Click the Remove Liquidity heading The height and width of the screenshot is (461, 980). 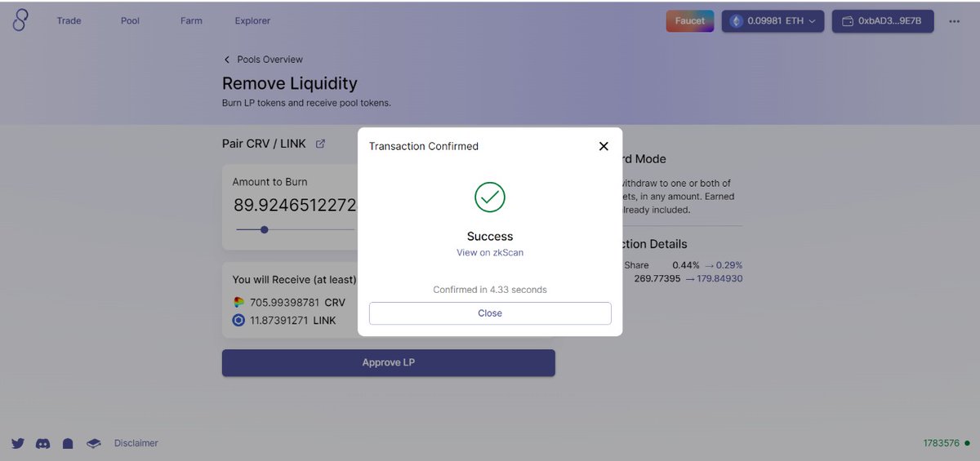tap(290, 83)
